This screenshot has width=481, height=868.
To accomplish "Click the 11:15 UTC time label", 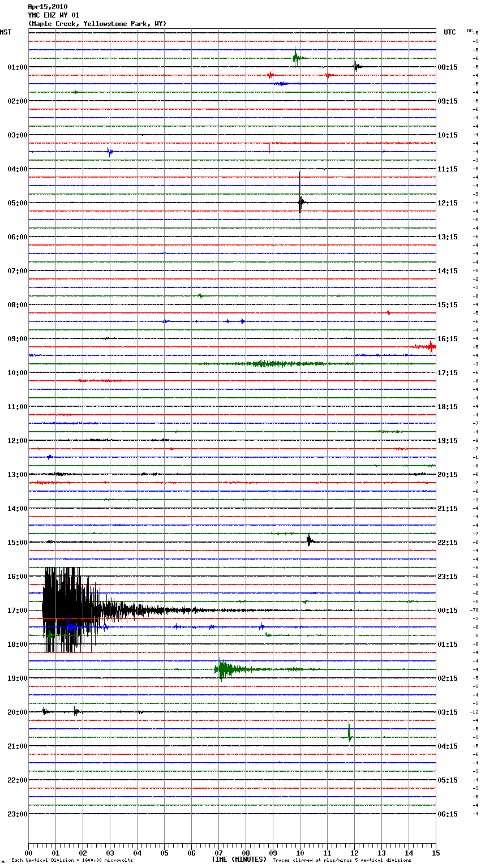I will click(448, 169).
